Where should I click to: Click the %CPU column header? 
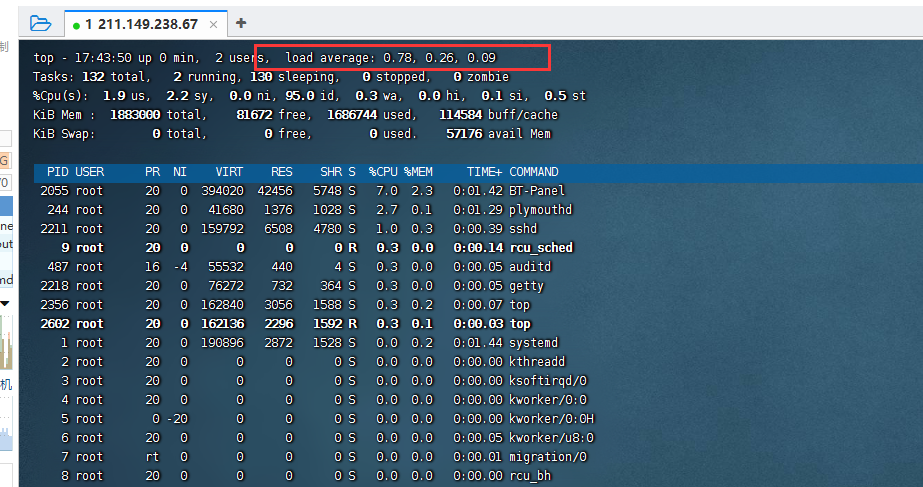coord(382,172)
